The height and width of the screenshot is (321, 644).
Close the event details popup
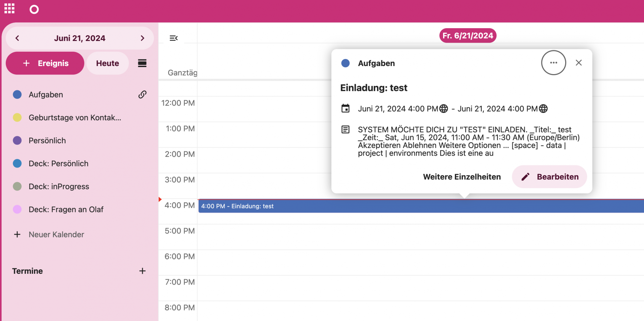click(x=579, y=63)
